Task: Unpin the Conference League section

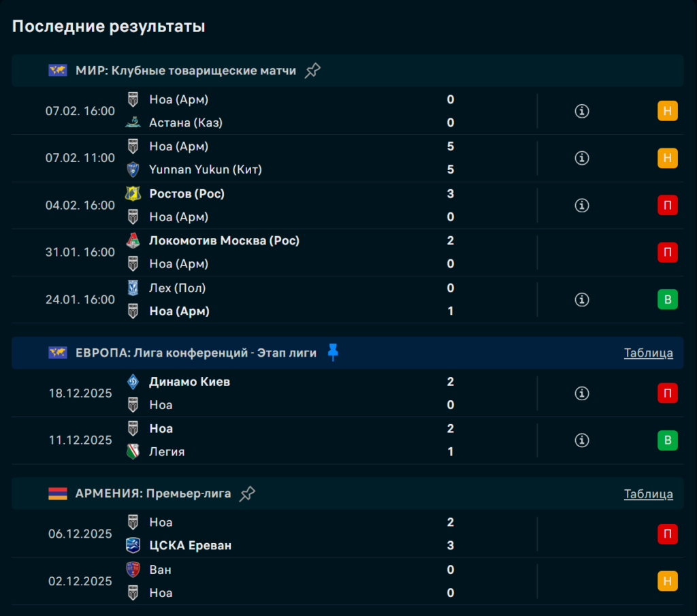Action: (x=332, y=353)
